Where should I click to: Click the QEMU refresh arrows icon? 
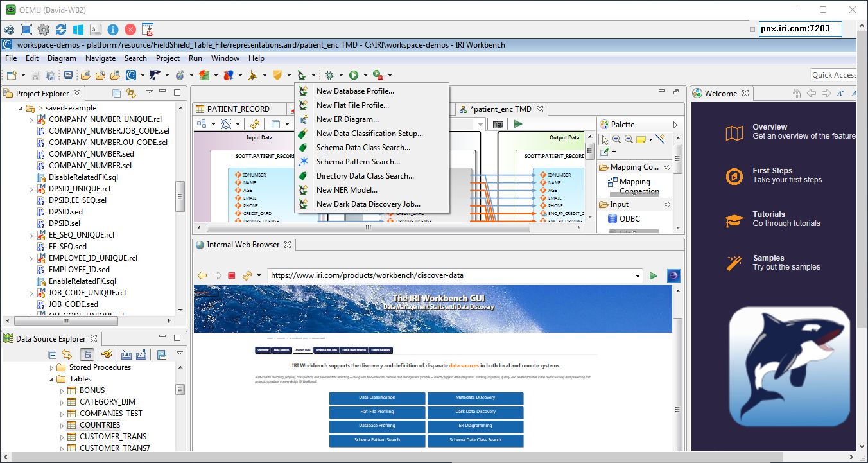61,30
